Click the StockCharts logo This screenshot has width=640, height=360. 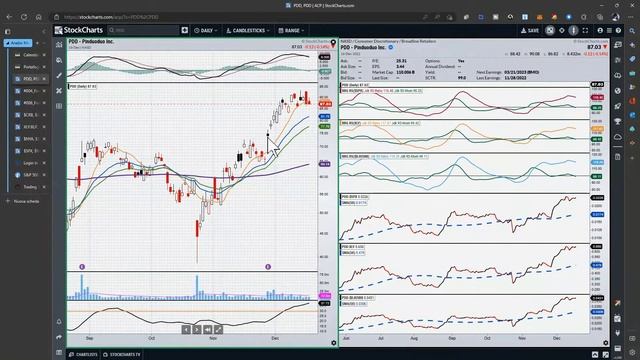click(79, 30)
